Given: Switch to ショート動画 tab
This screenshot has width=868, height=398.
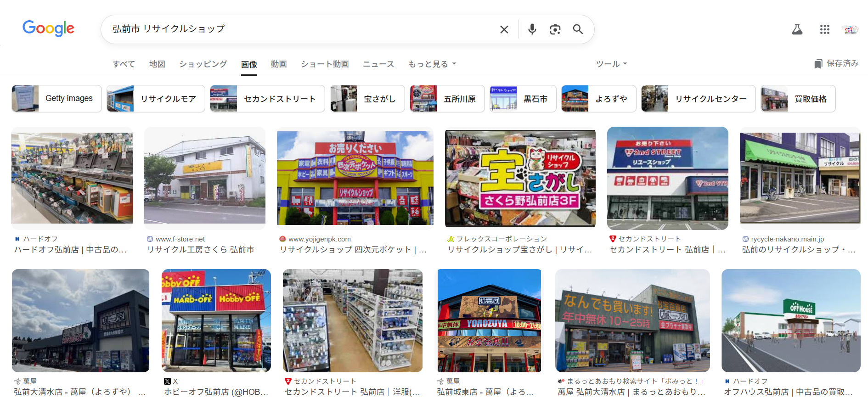Looking at the screenshot, I should [x=325, y=64].
